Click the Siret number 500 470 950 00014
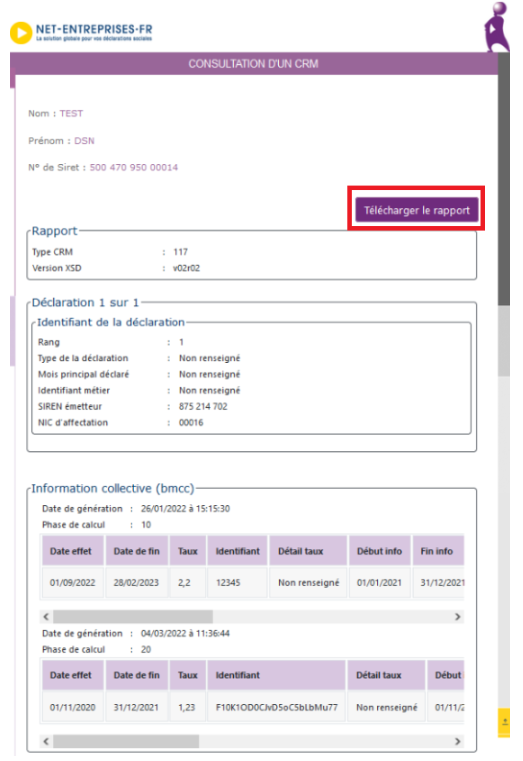523x761 pixels. point(134,167)
